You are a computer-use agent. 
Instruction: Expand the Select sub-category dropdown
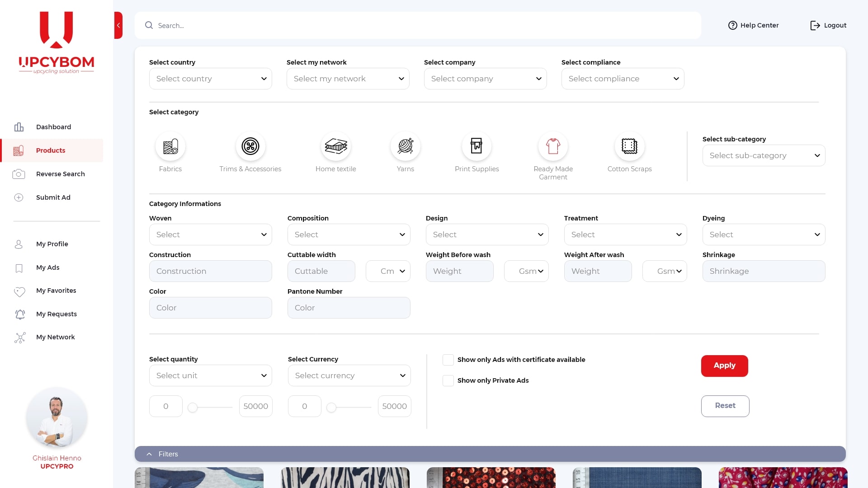tap(764, 155)
